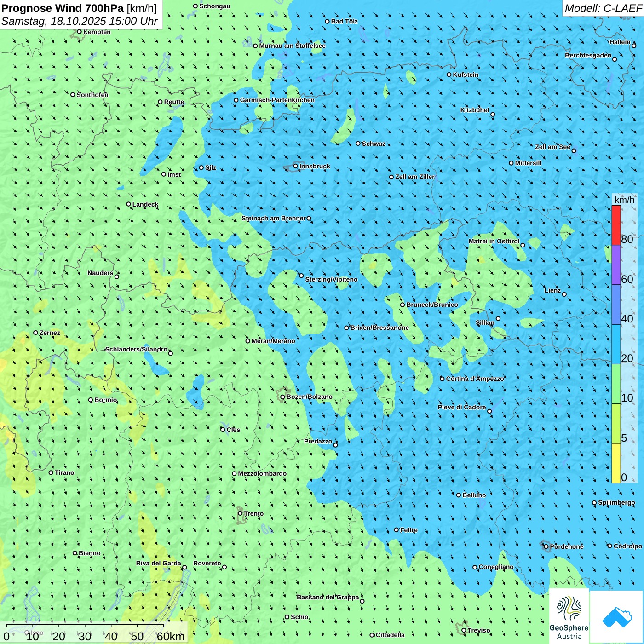Screen dimensions: 644x644
Task: Click the purple 60 km/h legend color
Action: click(616, 264)
